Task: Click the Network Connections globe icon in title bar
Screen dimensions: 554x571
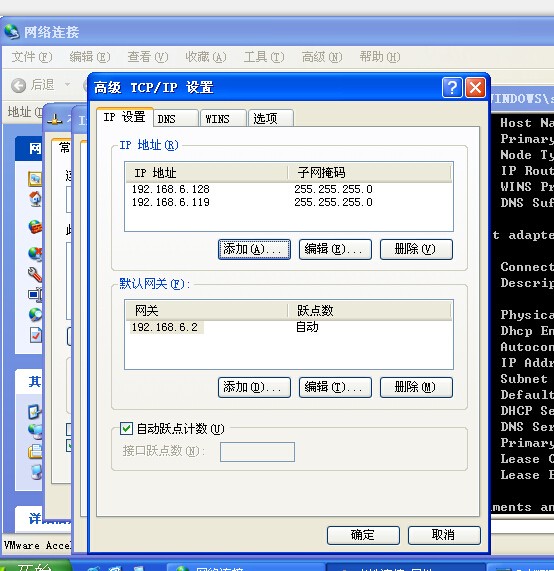Action: [x=12, y=32]
